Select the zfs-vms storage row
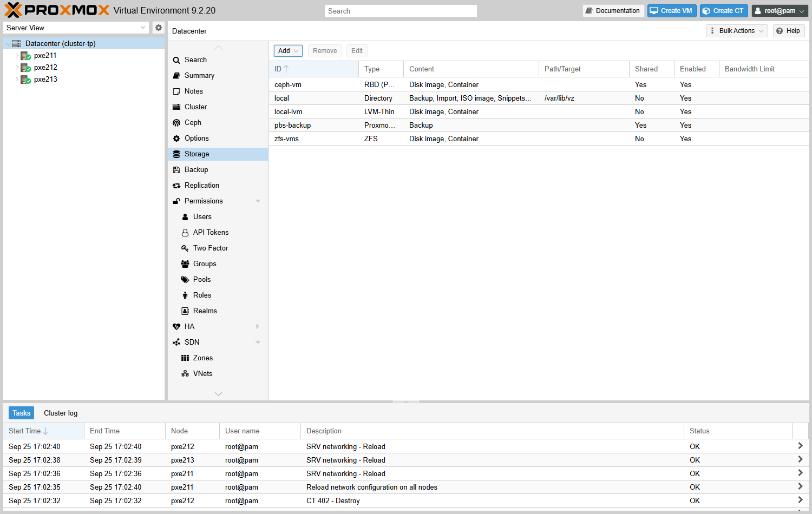 pos(539,139)
